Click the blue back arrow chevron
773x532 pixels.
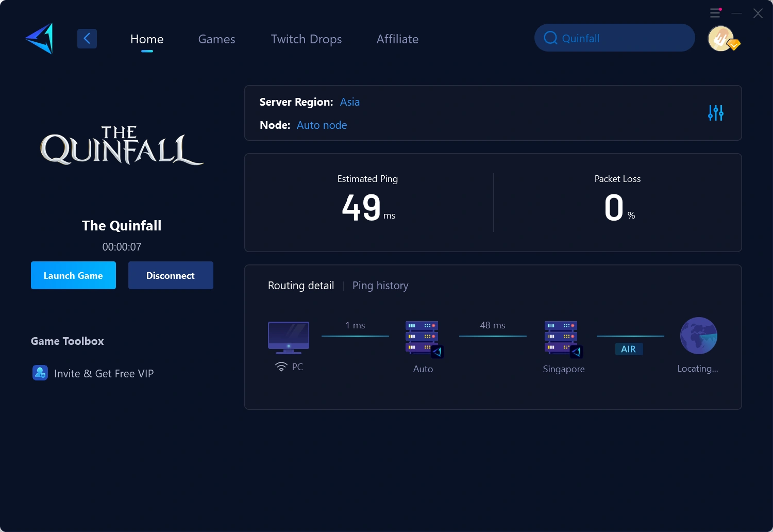coord(87,38)
